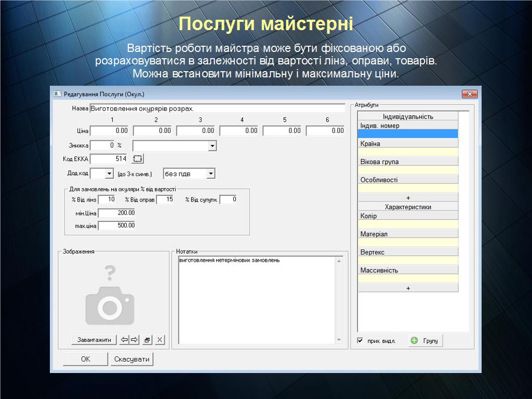
Task: Click the previous image left arrow icon
Action: click(124, 340)
